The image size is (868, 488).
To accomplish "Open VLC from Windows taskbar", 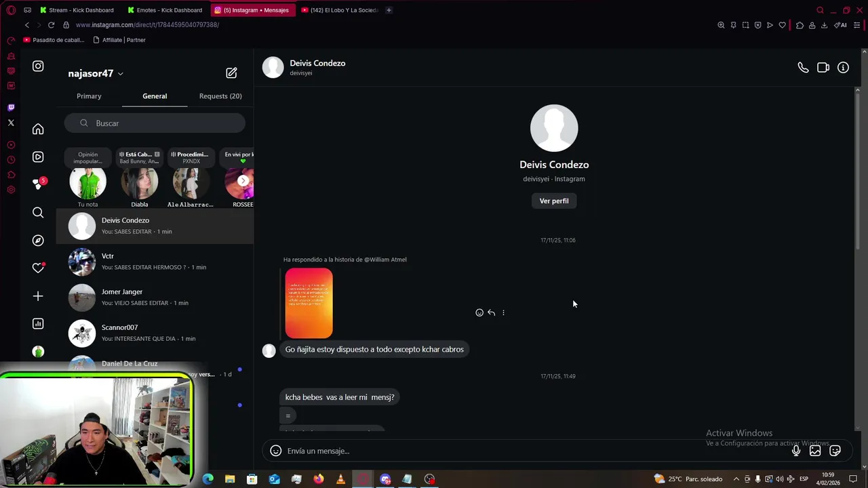I will tap(340, 479).
